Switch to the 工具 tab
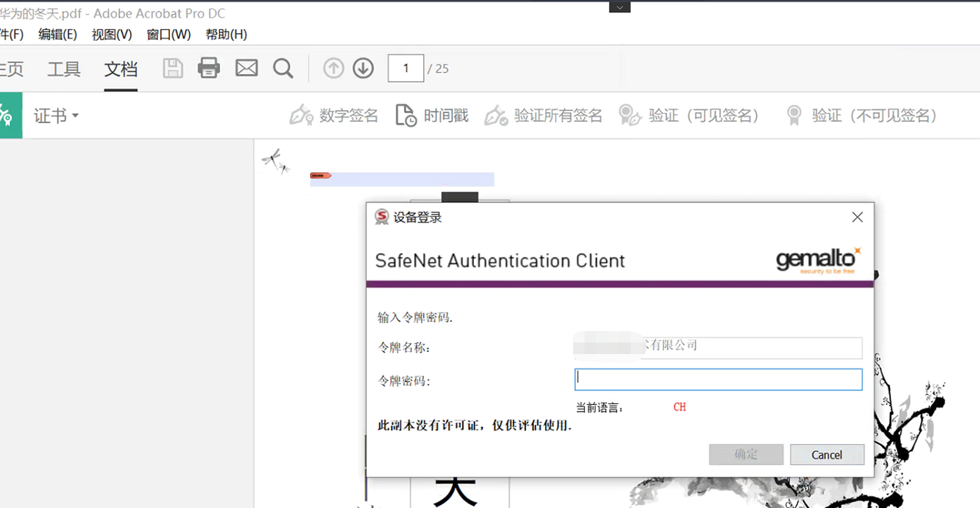Screen dimensions: 980x508 coord(64,69)
